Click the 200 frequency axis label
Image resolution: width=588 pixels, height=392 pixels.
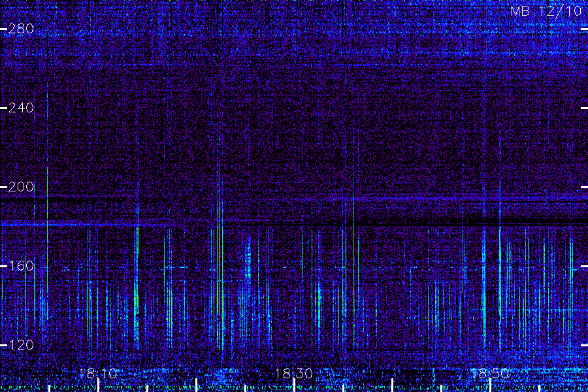[21, 187]
